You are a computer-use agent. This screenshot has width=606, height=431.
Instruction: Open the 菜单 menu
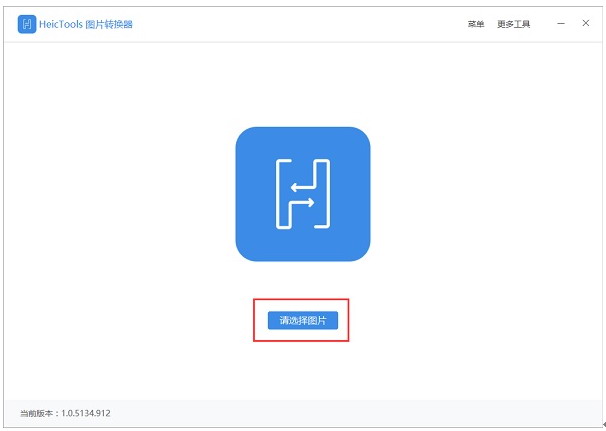pyautogui.click(x=476, y=24)
